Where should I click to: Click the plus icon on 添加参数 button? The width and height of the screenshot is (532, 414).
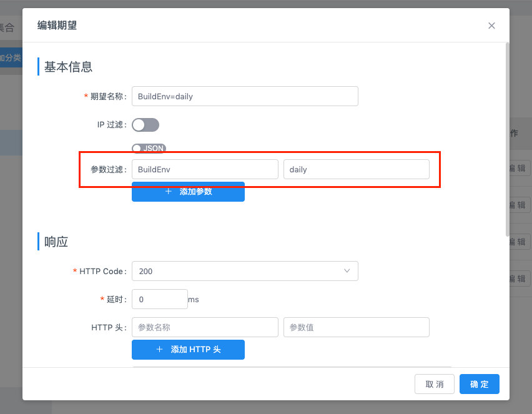tap(167, 191)
